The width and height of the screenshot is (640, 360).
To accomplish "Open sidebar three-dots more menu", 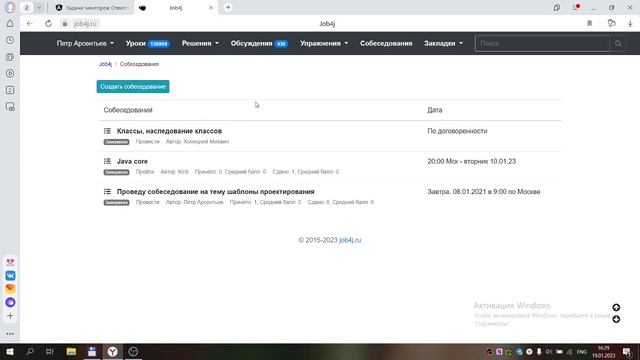I will [x=10, y=333].
